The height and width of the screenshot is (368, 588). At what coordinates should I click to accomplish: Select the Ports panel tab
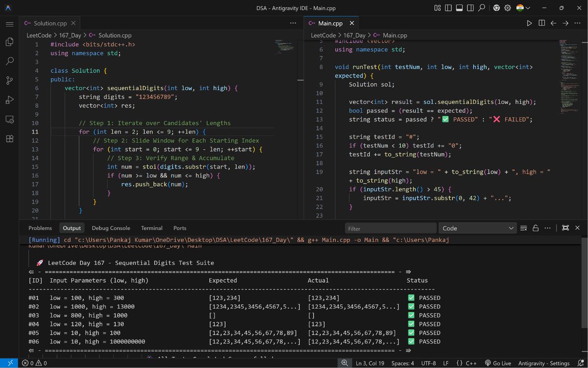pos(180,228)
